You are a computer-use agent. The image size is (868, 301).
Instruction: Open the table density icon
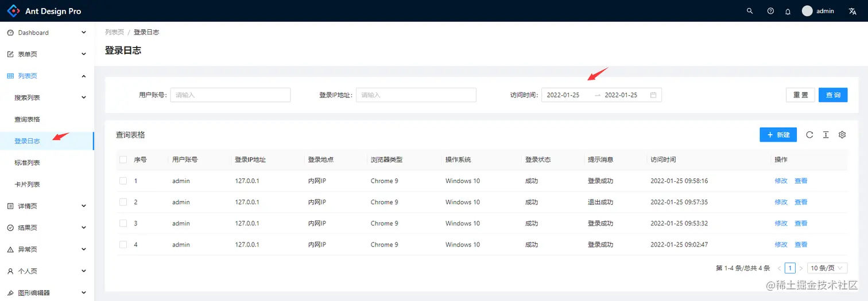click(826, 135)
